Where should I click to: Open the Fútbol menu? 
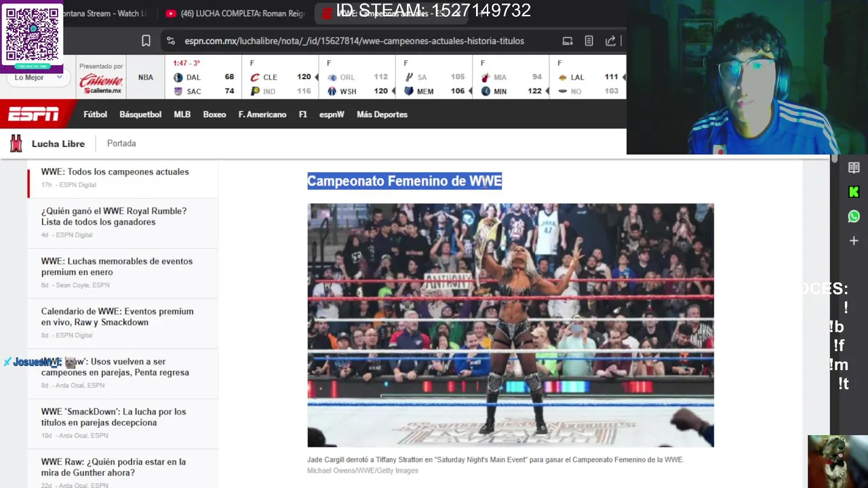95,115
